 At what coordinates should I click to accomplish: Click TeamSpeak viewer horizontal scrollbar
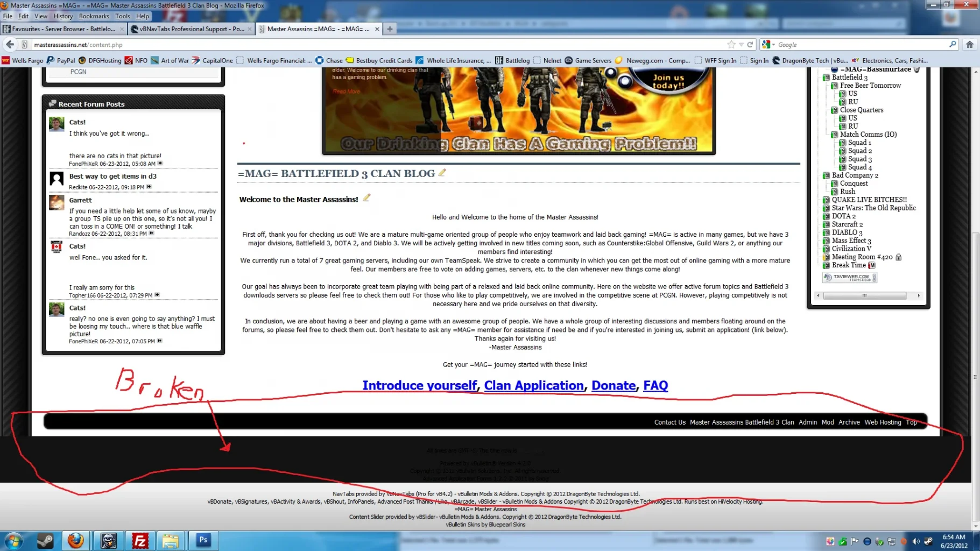coord(864,295)
